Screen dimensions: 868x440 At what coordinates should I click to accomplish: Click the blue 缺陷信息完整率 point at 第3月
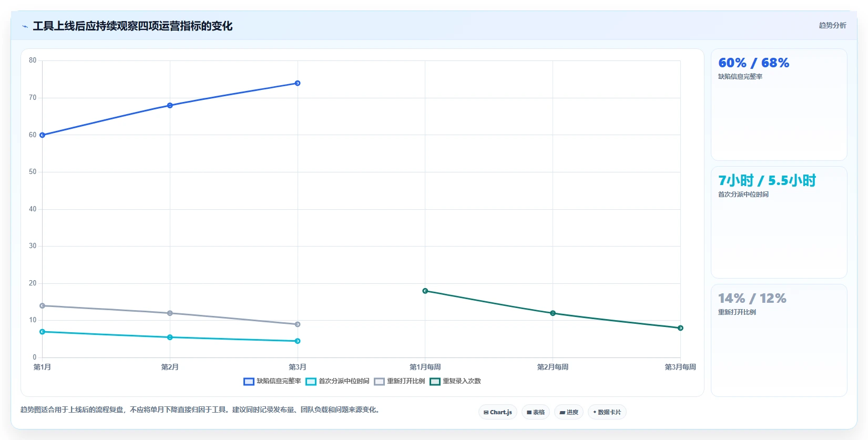[298, 83]
